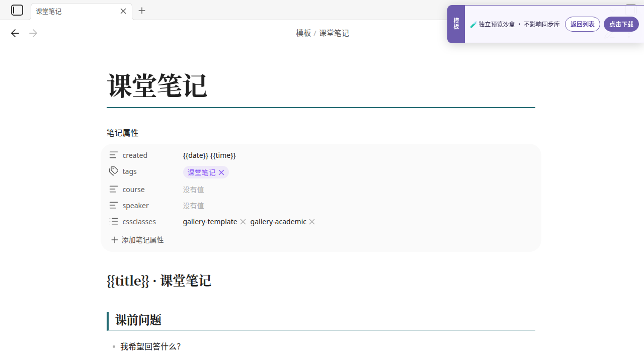Click the large 课堂笔记 note title
Image resolution: width=644 pixels, height=362 pixels.
(157, 85)
